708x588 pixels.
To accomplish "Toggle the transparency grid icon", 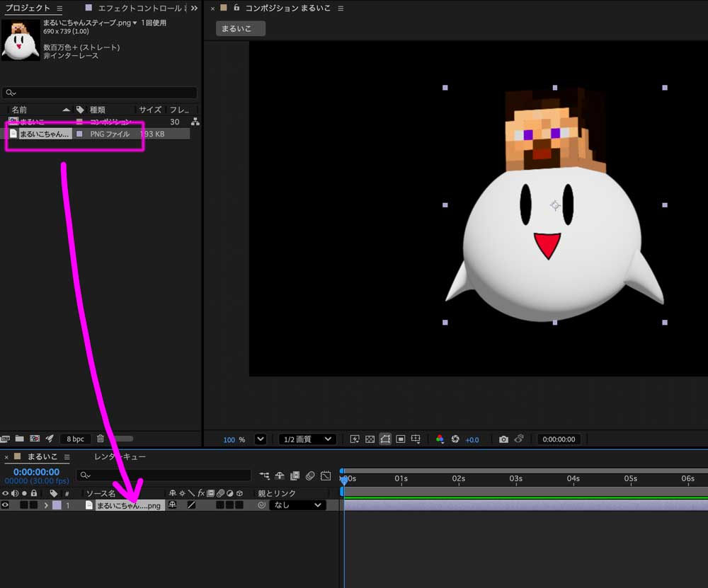I will [x=370, y=439].
